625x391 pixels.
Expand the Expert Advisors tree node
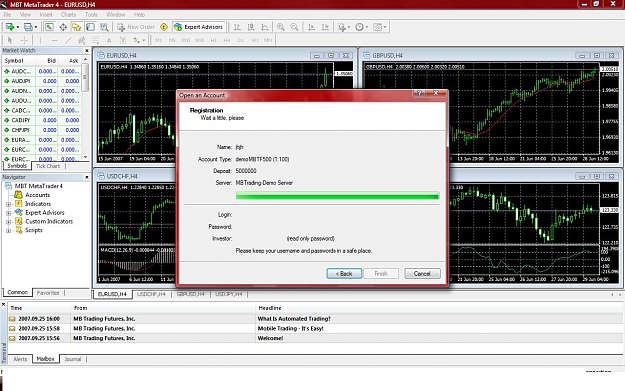point(8,213)
